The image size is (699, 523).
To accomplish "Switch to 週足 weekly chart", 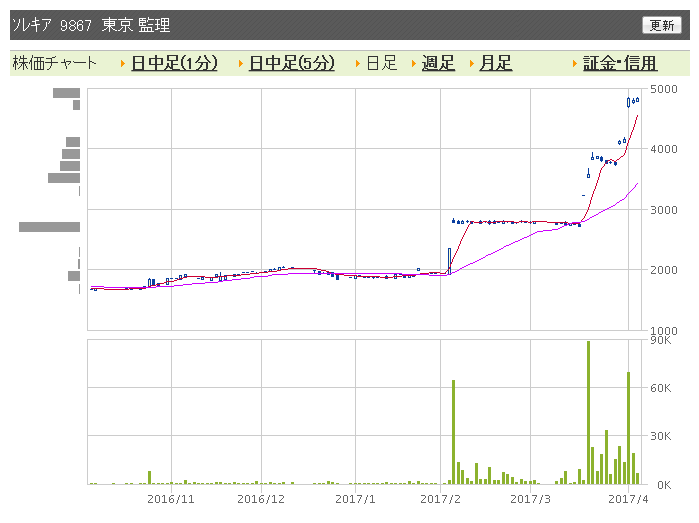I will tap(438, 63).
